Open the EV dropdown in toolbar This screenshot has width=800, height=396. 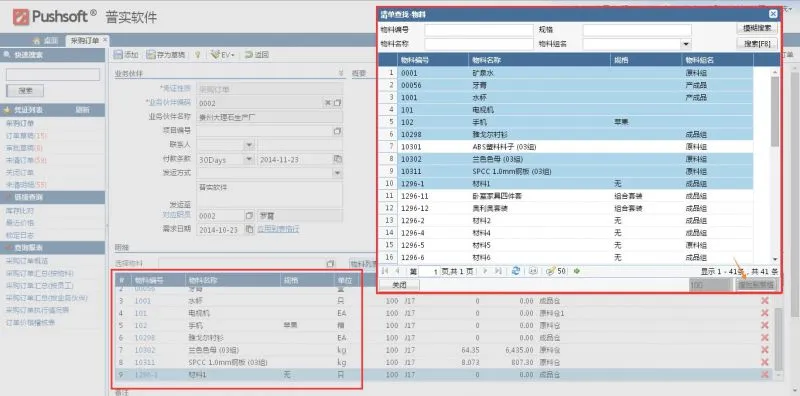pyautogui.click(x=222, y=55)
